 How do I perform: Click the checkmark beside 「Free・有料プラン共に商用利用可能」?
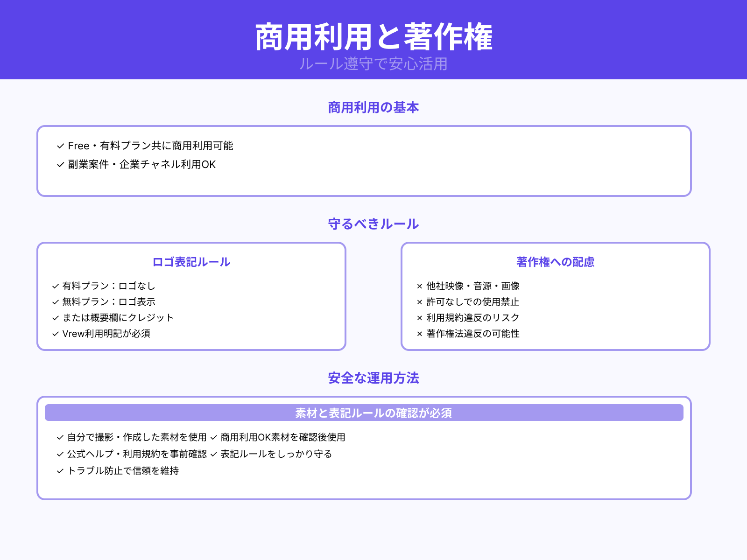pyautogui.click(x=60, y=146)
